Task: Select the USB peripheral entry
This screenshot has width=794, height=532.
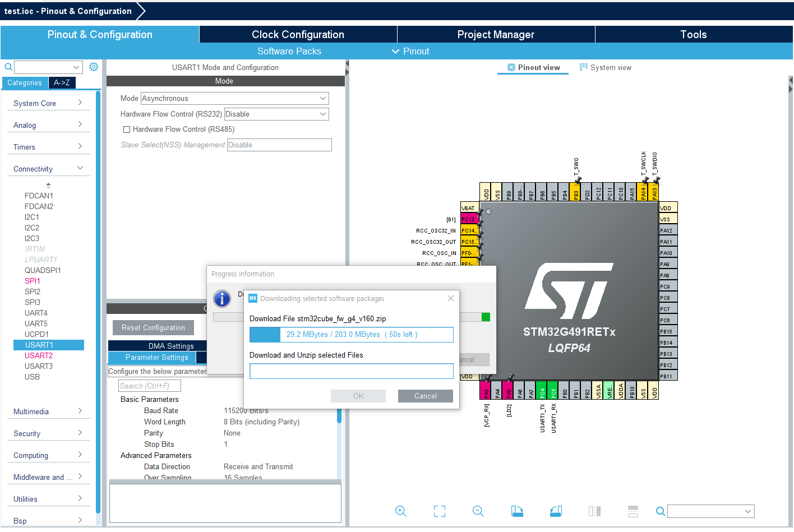Action: click(32, 377)
